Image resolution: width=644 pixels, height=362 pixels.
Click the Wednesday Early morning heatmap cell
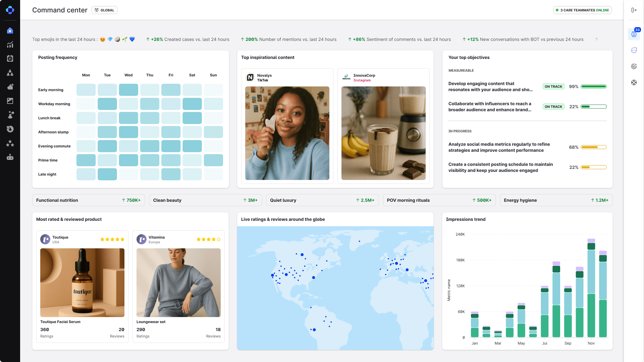pyautogui.click(x=128, y=90)
